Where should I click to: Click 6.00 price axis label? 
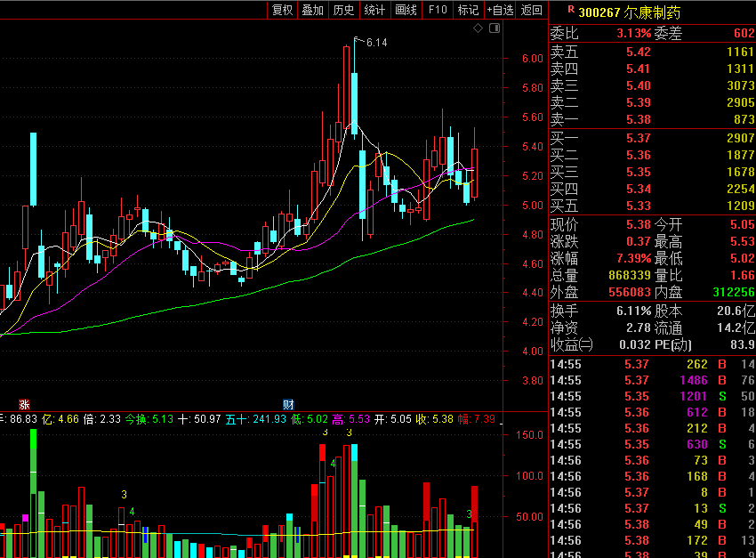[533, 59]
